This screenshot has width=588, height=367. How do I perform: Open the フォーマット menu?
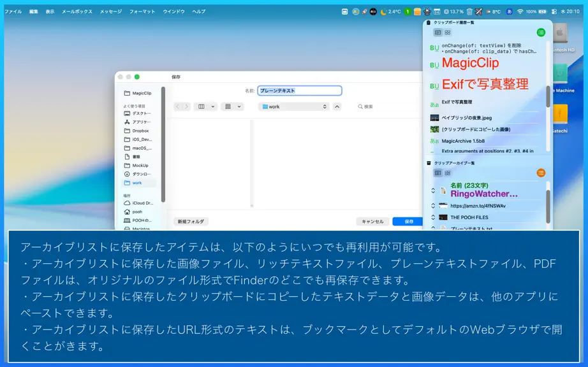pos(142,11)
